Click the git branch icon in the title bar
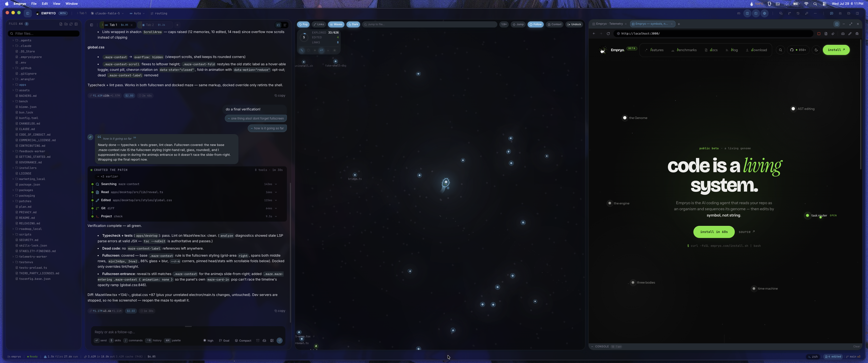Screen dimensions: 868x363 tap(790, 13)
